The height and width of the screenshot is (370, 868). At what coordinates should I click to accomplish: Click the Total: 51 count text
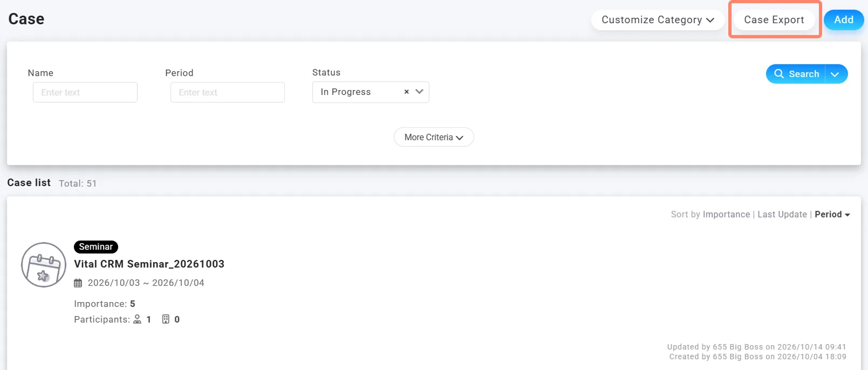point(78,183)
